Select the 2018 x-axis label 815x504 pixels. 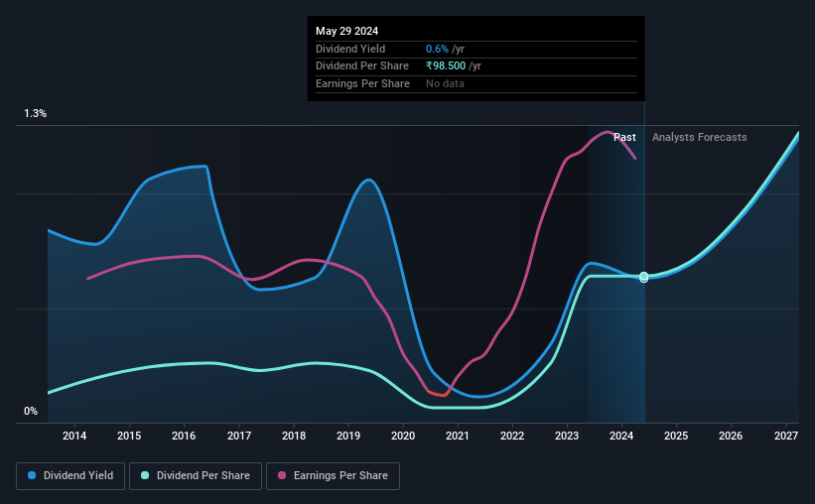coord(294,436)
